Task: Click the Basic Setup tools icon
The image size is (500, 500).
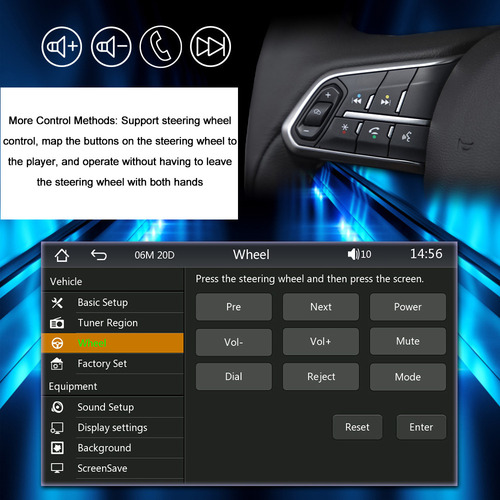Action: 57,303
